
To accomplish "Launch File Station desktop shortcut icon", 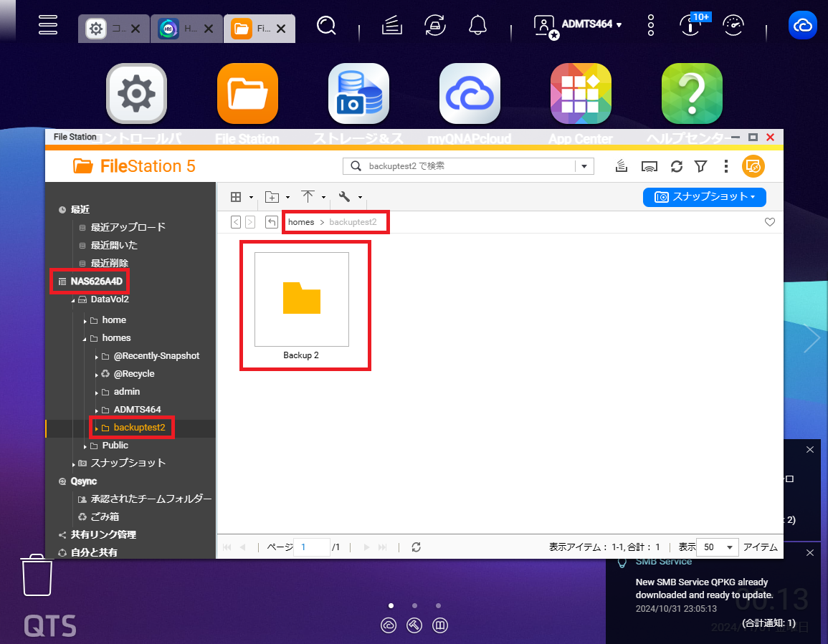I will pyautogui.click(x=247, y=93).
